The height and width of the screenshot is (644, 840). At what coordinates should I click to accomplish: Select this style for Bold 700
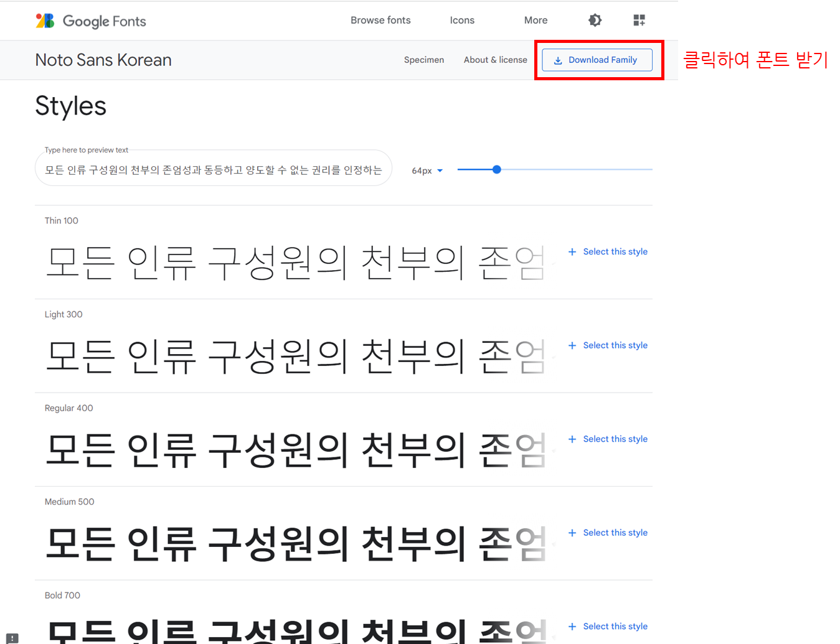tap(615, 626)
